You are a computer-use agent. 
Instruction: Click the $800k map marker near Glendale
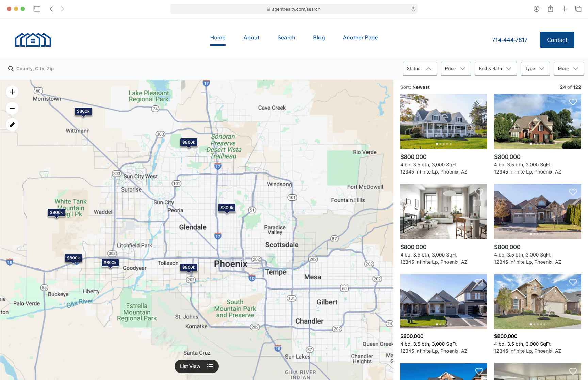227,207
